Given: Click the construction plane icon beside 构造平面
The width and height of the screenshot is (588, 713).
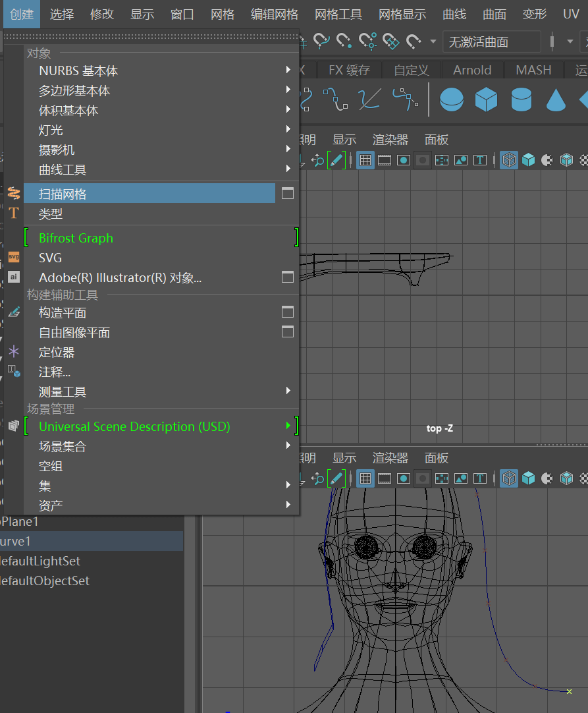Looking at the screenshot, I should click(x=14, y=312).
